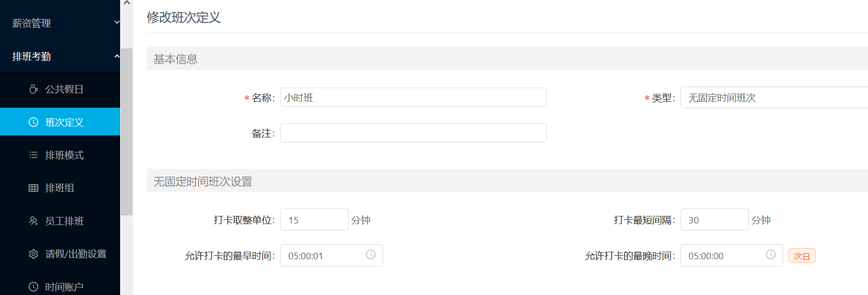Click the gear icon beside 请假/出勤设置
Viewport: 868px width, 295px height.
click(33, 254)
